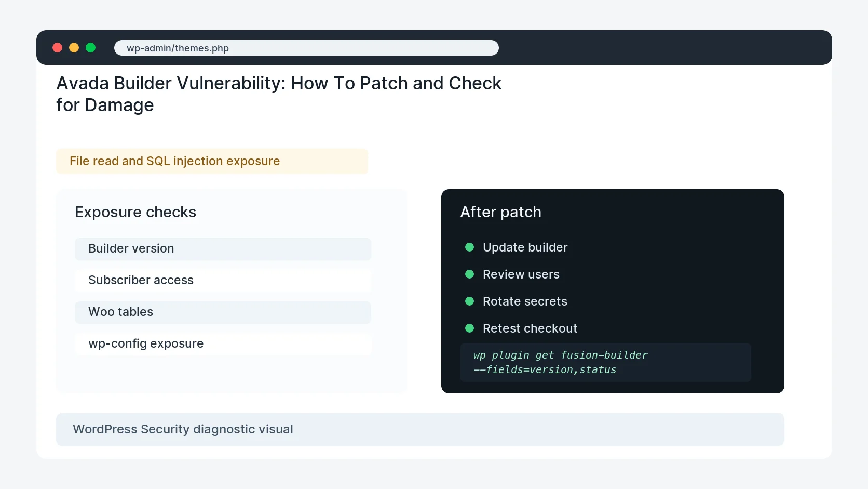The image size is (868, 489).
Task: Click the Rotate secrets text
Action: pyautogui.click(x=525, y=301)
